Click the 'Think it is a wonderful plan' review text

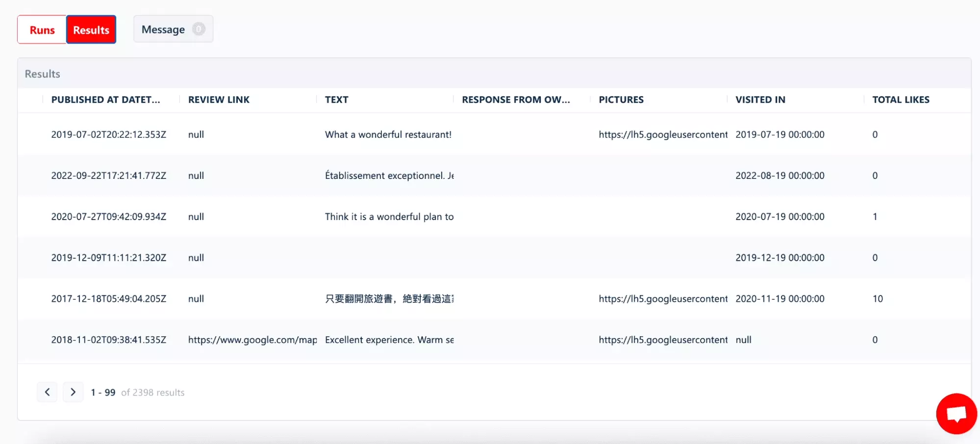coord(389,217)
